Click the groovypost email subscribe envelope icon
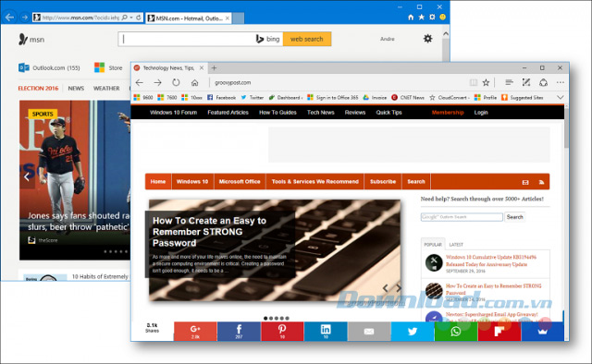 point(525,182)
